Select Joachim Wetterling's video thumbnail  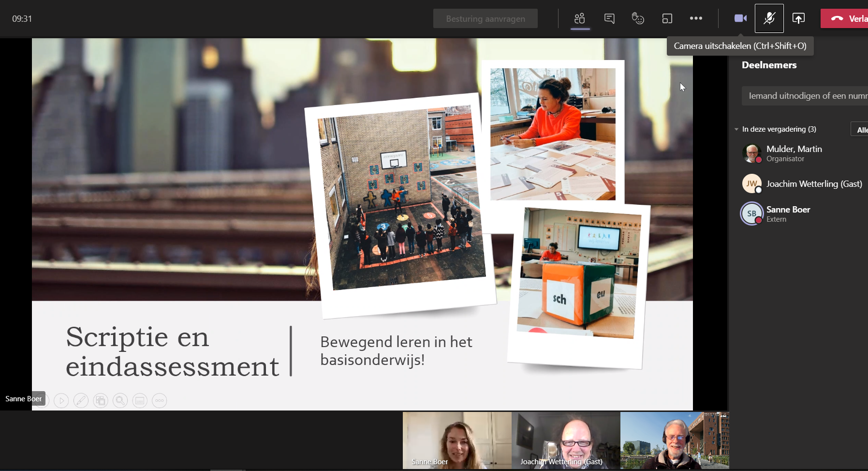pos(566,440)
